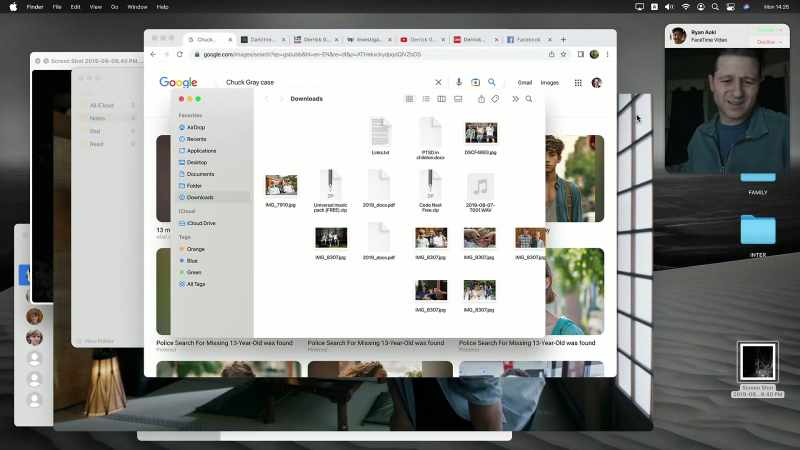Open Google apps grid
This screenshot has width=800, height=450.
click(x=578, y=83)
